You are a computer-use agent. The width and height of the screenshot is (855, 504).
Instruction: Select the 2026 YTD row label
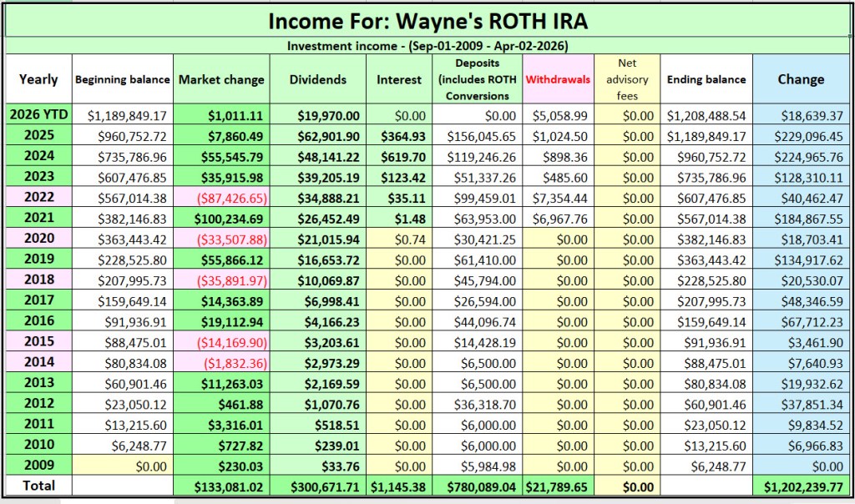tap(38, 116)
